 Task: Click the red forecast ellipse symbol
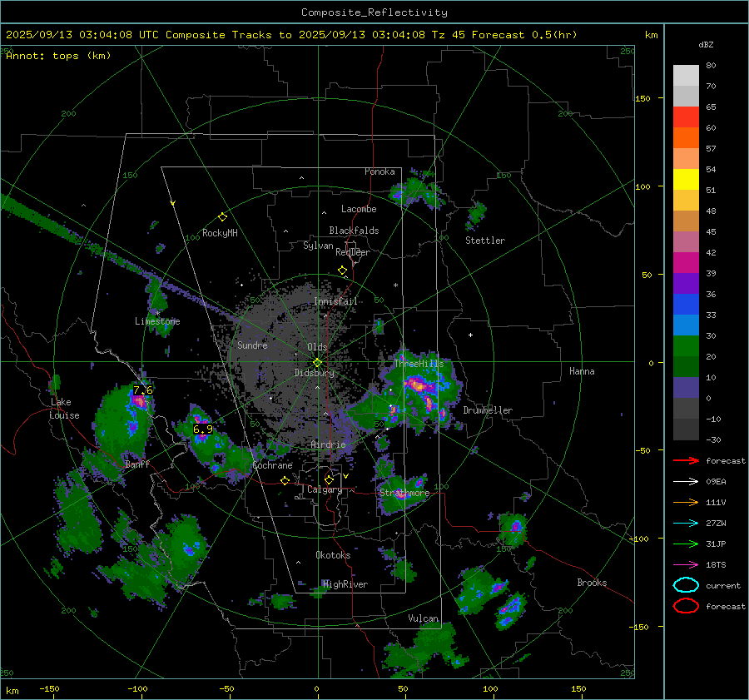686,606
